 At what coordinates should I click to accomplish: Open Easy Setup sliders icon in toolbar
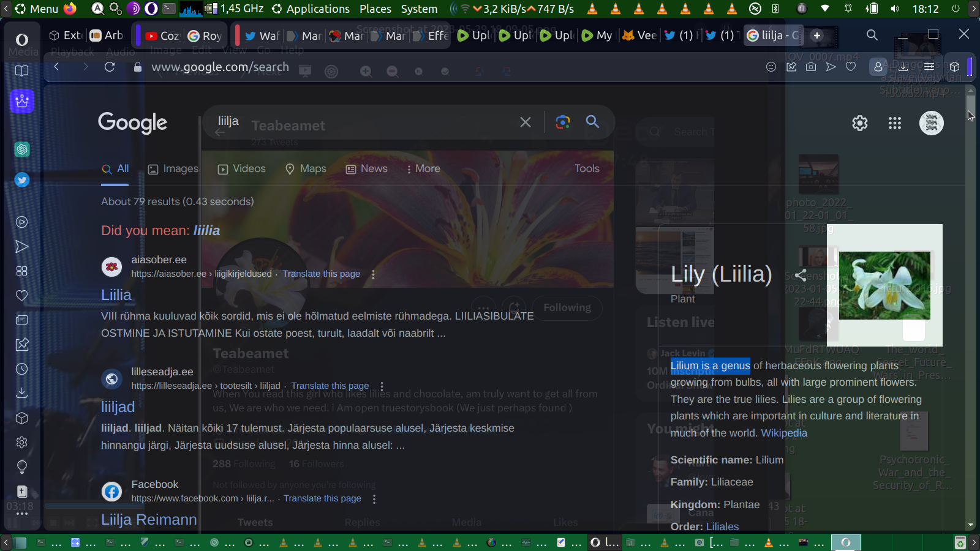tap(929, 67)
